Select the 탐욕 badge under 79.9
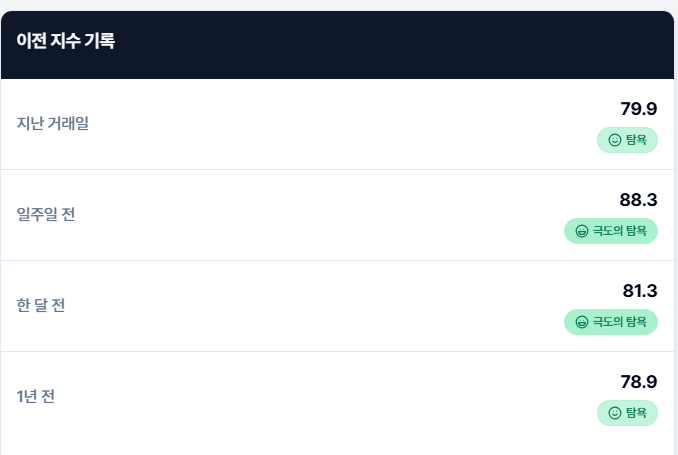This screenshot has height=455, width=678. (627, 140)
